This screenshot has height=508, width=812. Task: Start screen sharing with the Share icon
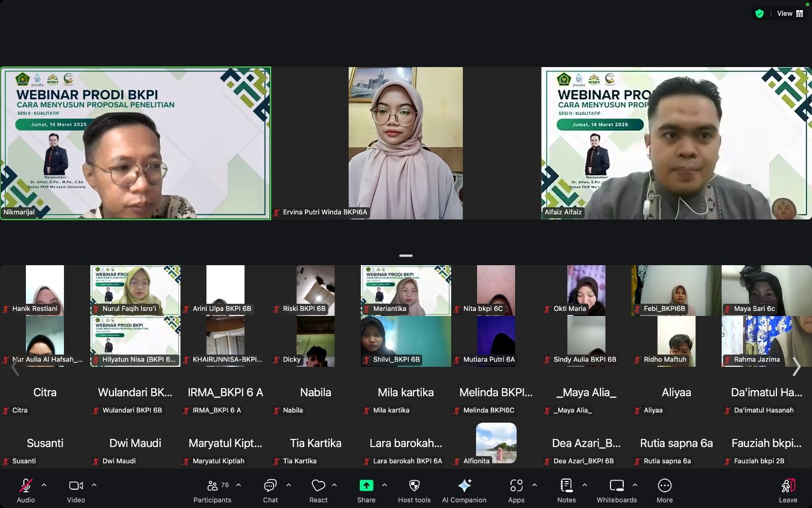[366, 486]
